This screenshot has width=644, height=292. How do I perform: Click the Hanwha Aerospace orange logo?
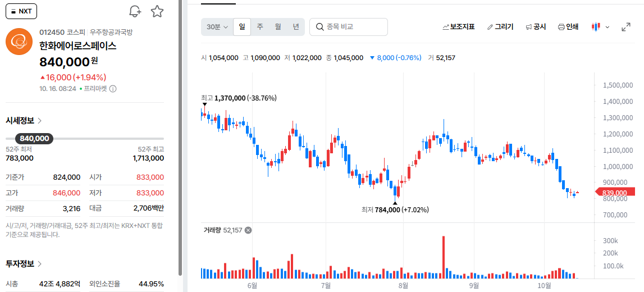click(x=19, y=41)
